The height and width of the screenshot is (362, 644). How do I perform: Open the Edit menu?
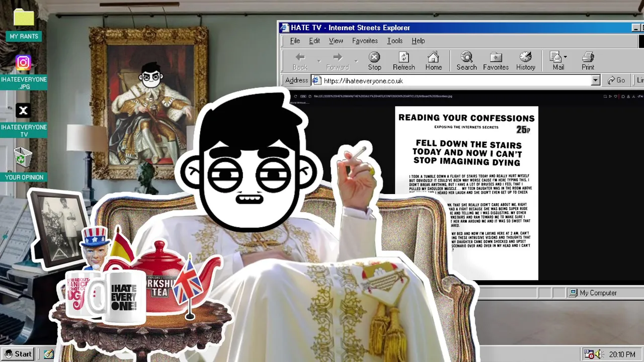click(x=314, y=41)
